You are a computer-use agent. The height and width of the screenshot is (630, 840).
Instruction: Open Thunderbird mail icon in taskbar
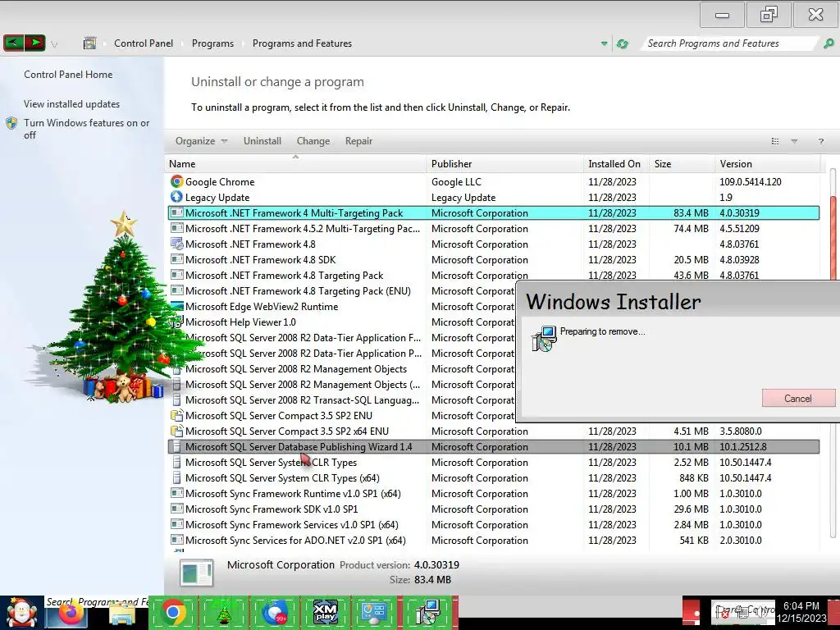point(275,613)
